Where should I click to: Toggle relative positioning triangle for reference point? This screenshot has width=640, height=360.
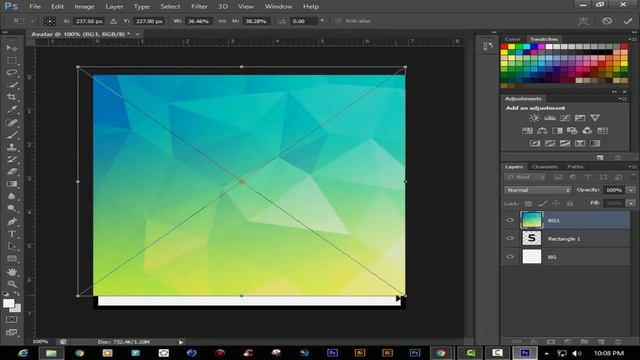point(113,21)
